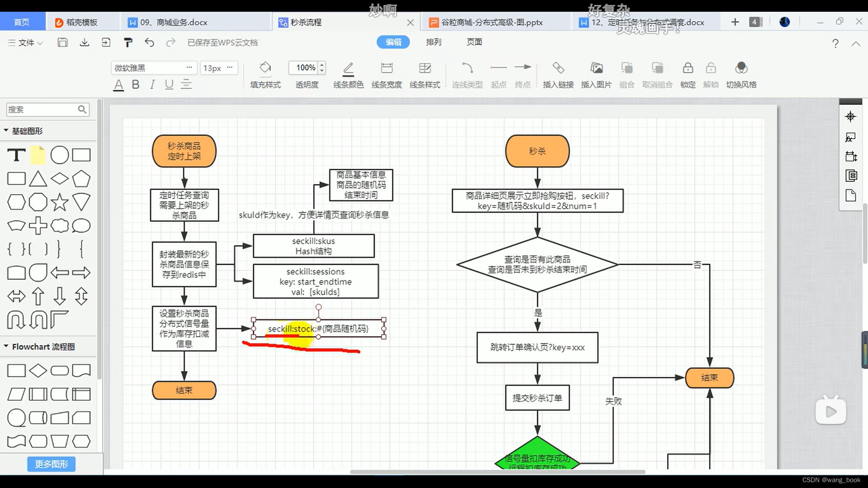Click the 100% opacity input field
Image resolution: width=868 pixels, height=488 pixels.
click(303, 68)
